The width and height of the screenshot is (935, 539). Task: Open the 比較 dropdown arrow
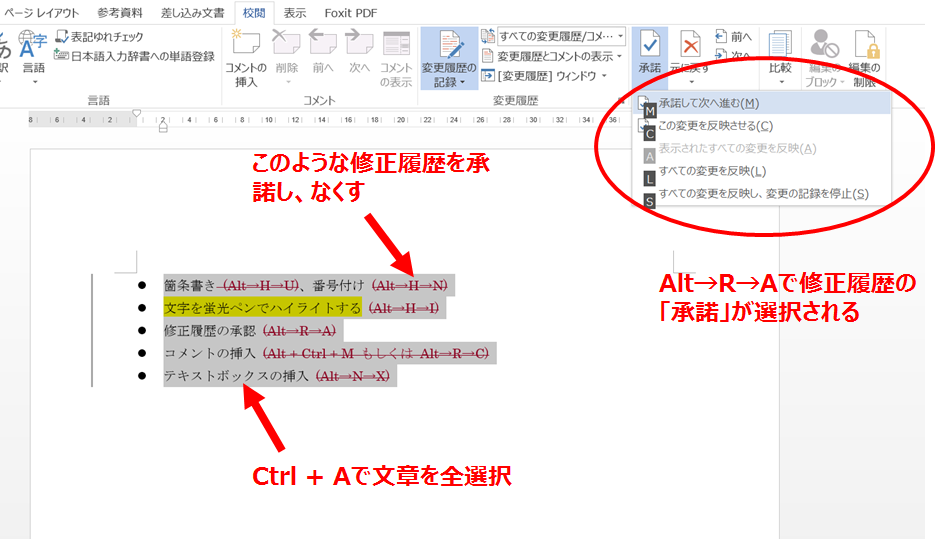781,82
